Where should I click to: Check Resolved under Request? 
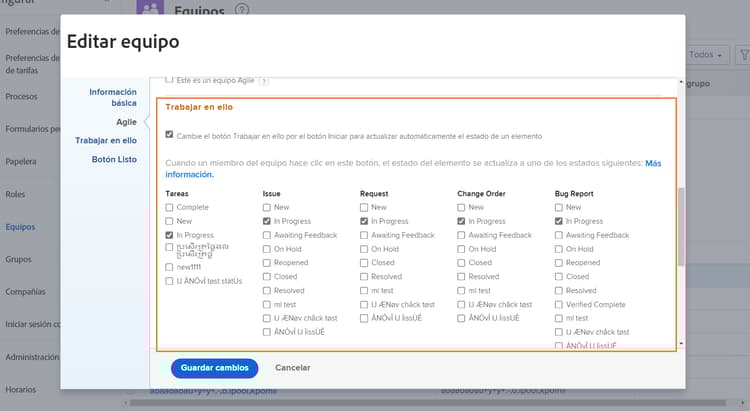[364, 277]
